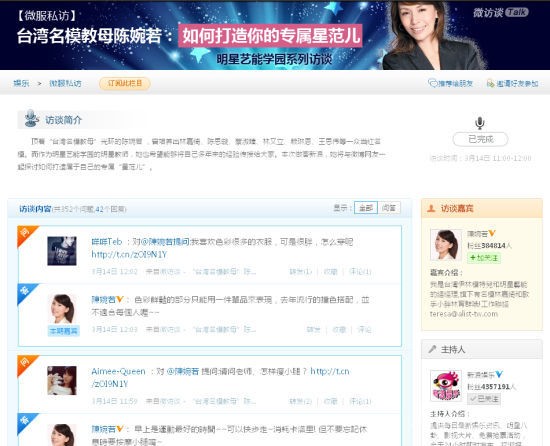
Task: Click the speech bubble icon beside 推荐给朋友
Action: (x=433, y=83)
